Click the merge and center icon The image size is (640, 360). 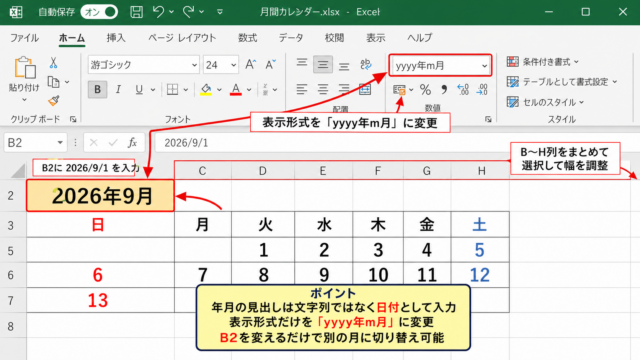click(x=365, y=89)
